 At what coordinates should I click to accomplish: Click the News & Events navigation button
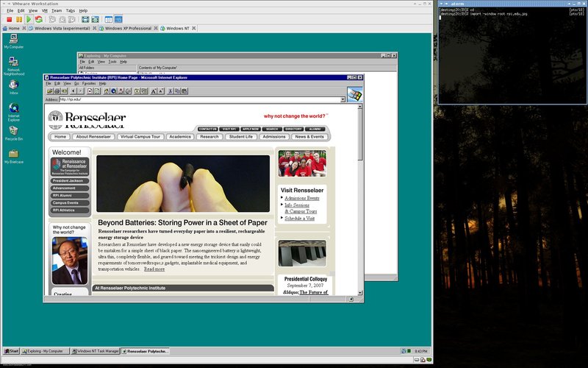[309, 137]
